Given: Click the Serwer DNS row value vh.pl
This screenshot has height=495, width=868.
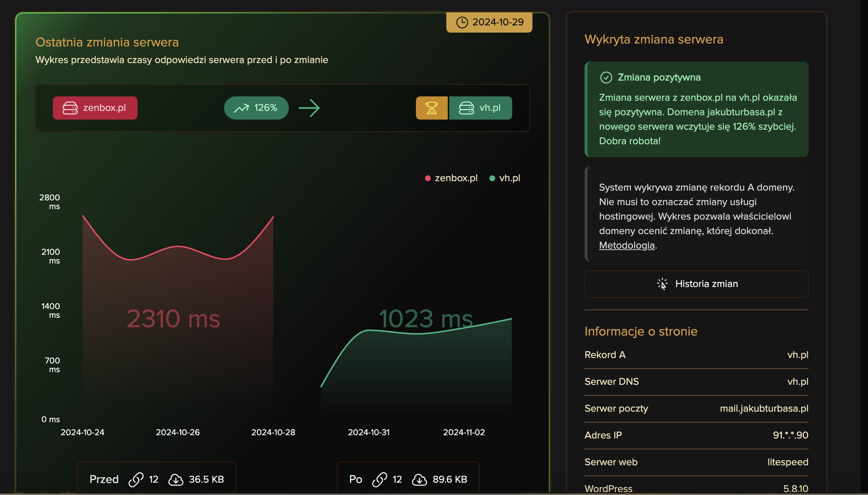Looking at the screenshot, I should (798, 382).
